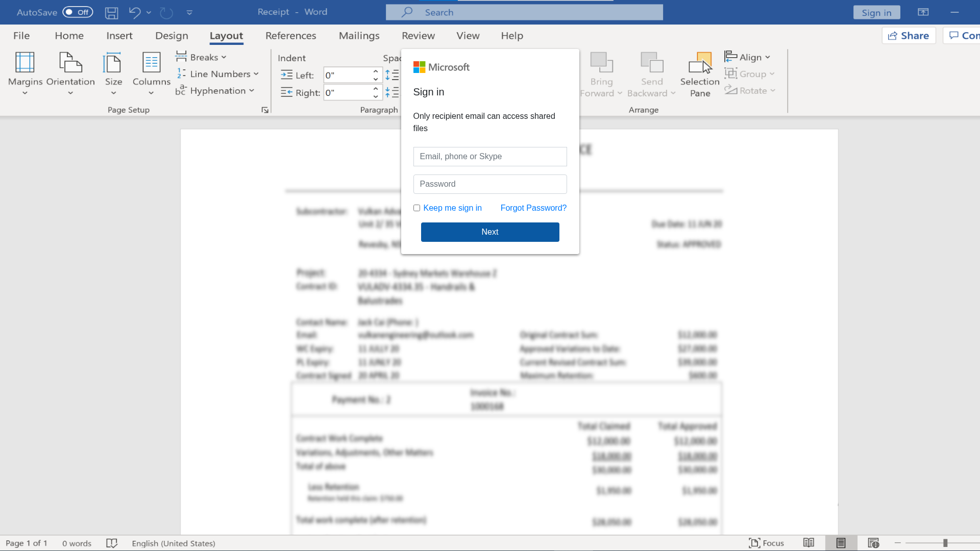Open the File tab
The width and height of the screenshot is (980, 551).
pos(21,36)
